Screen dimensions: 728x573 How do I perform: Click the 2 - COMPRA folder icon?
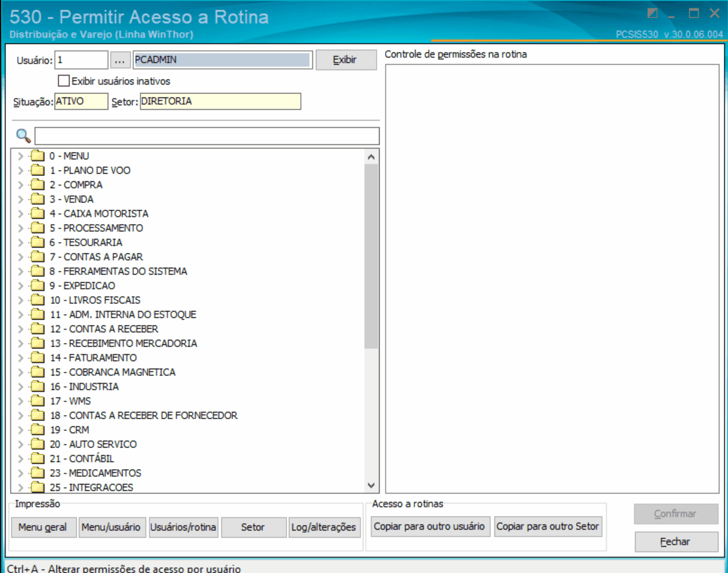pyautogui.click(x=38, y=185)
